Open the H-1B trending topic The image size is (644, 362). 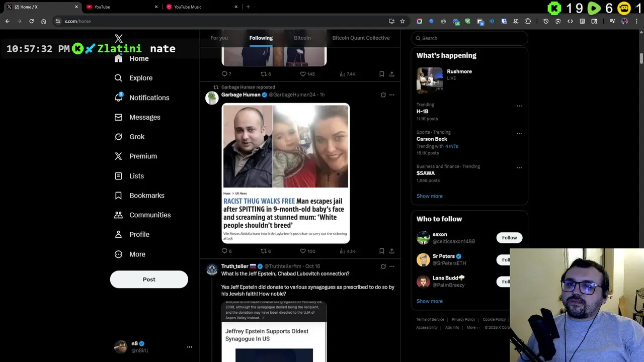pyautogui.click(x=422, y=112)
